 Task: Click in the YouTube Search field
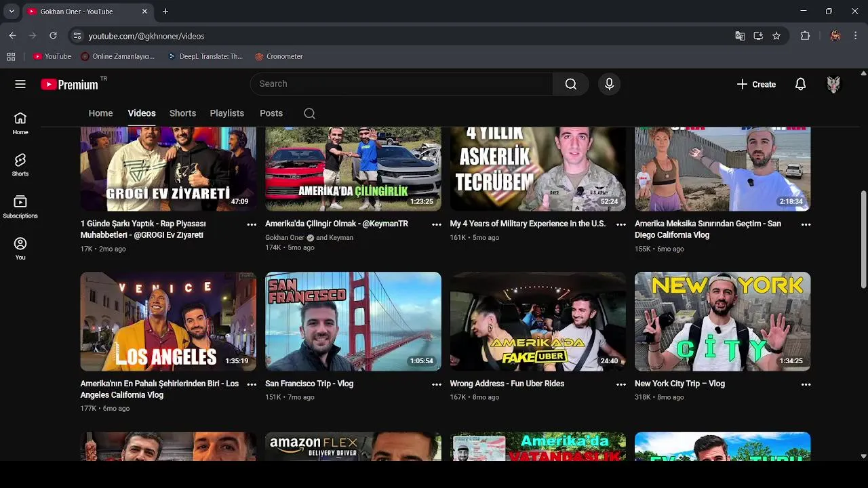coord(401,84)
